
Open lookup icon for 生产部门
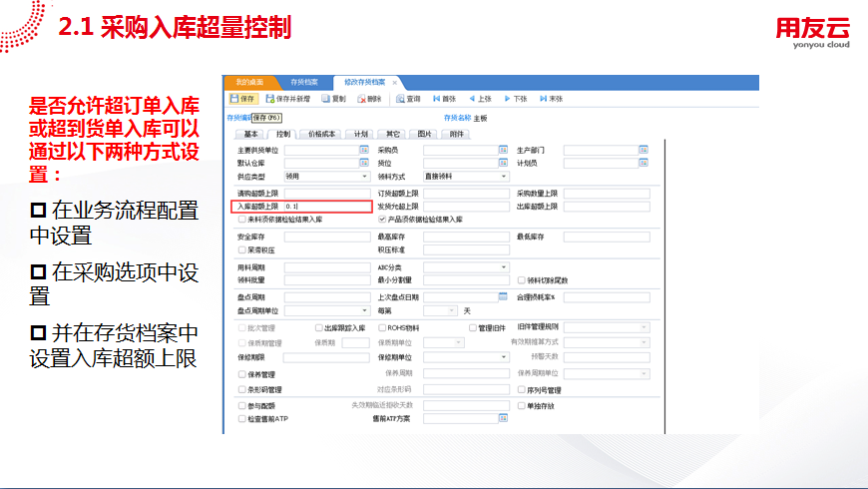click(644, 150)
